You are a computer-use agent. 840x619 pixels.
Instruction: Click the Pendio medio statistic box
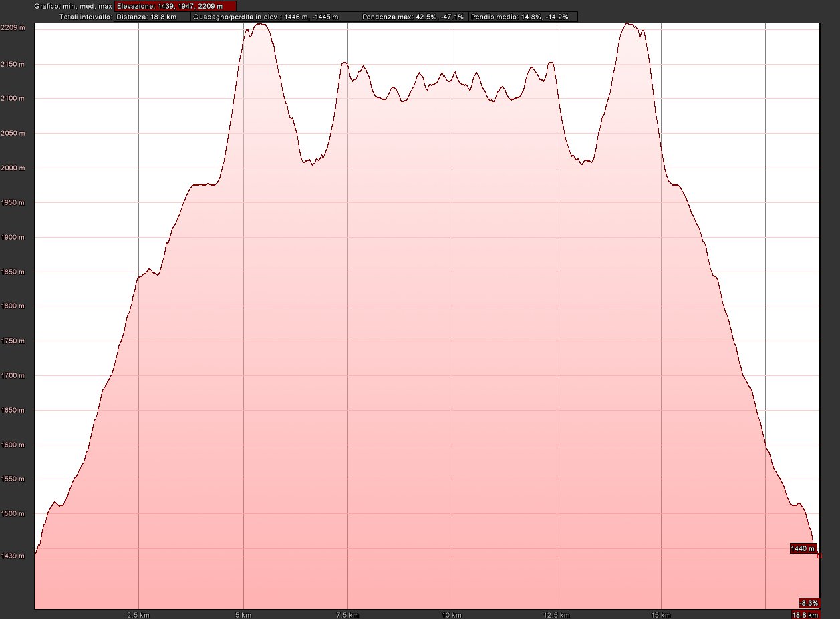tap(523, 17)
